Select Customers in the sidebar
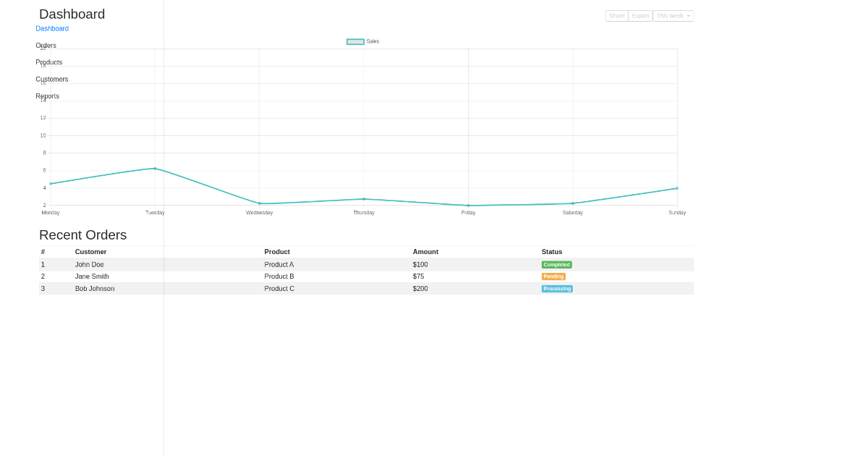The width and height of the screenshot is (868, 456). [52, 80]
